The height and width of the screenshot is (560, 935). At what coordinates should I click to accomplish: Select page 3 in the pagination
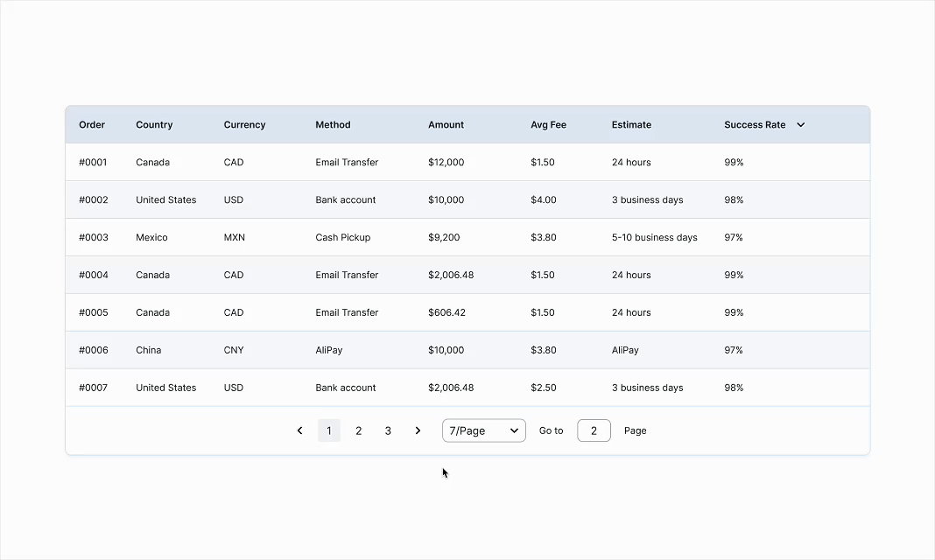[388, 430]
